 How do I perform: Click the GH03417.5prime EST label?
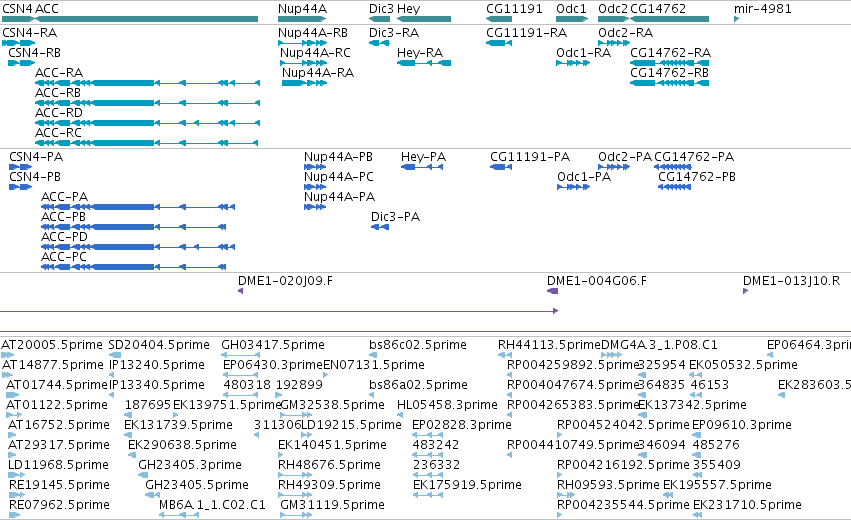pyautogui.click(x=273, y=345)
